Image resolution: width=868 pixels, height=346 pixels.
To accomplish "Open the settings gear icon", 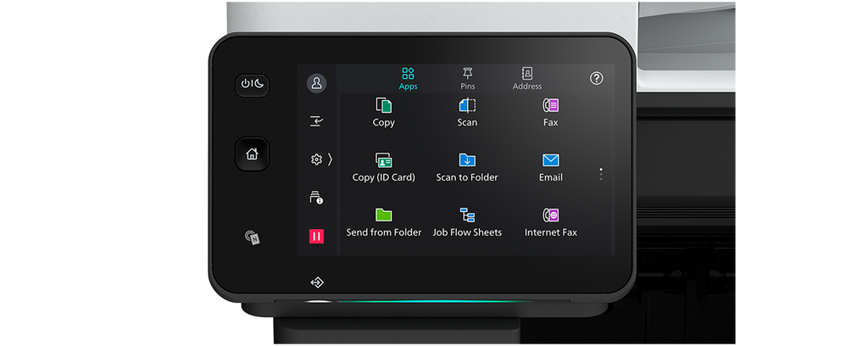I will pos(316,160).
